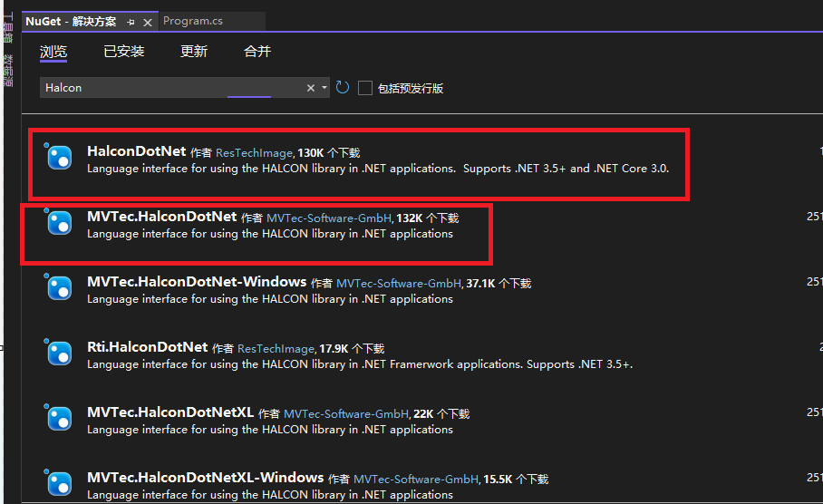The image size is (823, 504).
Task: Open the MVTec.HalconDotNetXL package title
Action: tap(170, 412)
